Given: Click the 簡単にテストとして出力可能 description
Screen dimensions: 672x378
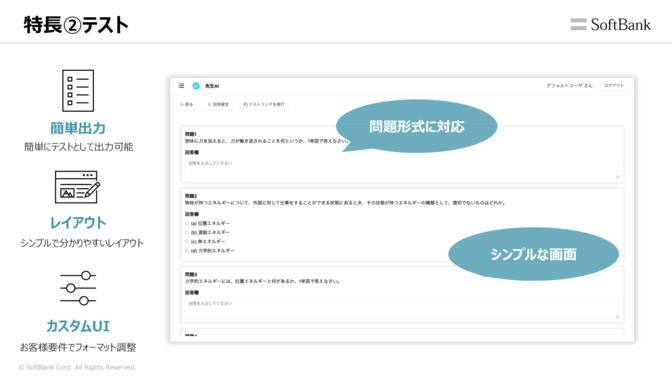Looking at the screenshot, I should click(x=78, y=147).
